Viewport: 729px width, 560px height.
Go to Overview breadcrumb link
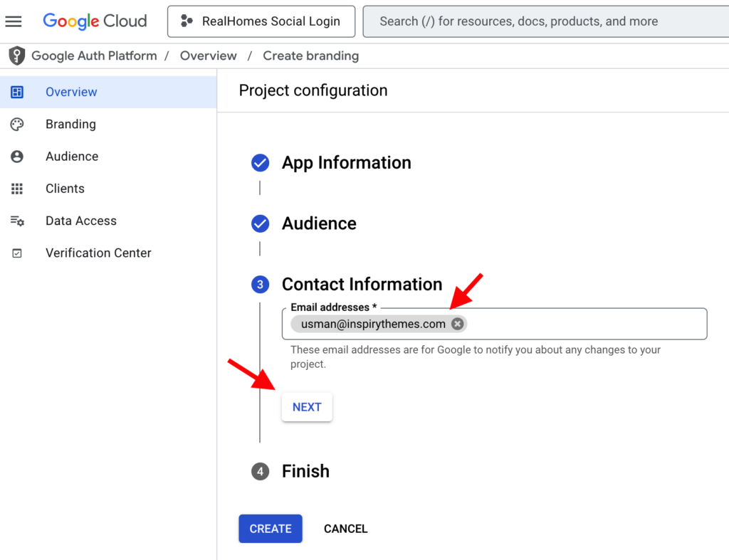coord(209,56)
